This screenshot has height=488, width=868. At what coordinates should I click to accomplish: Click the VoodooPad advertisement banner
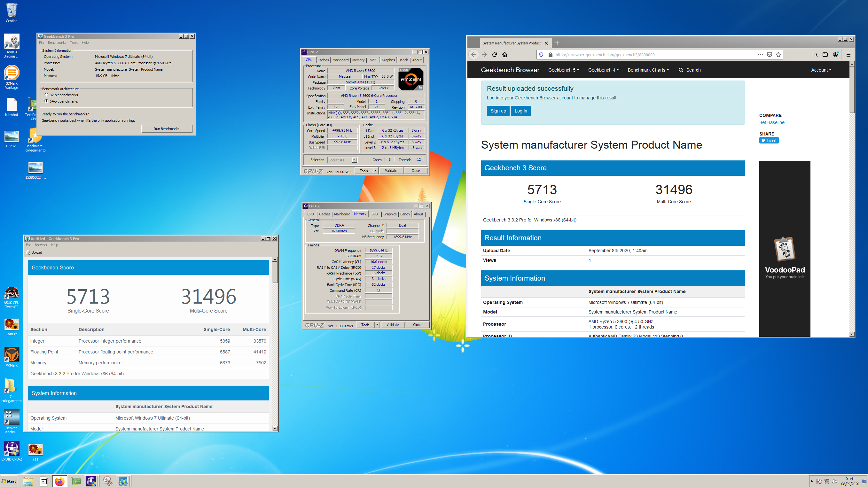785,249
